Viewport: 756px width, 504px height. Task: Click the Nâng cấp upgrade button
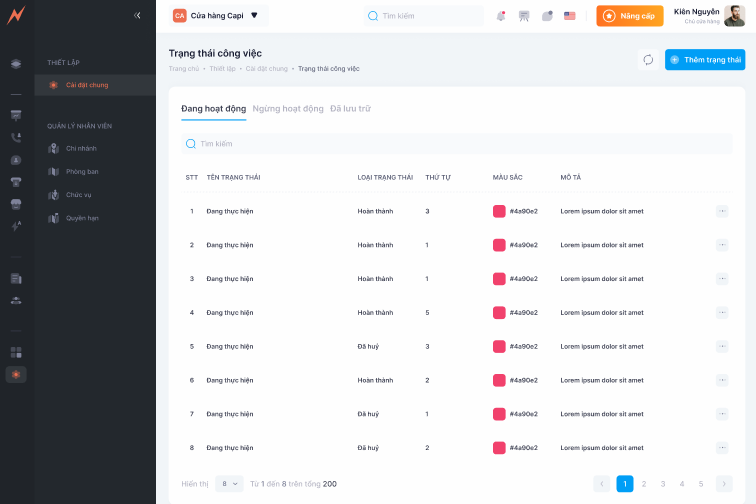click(629, 16)
